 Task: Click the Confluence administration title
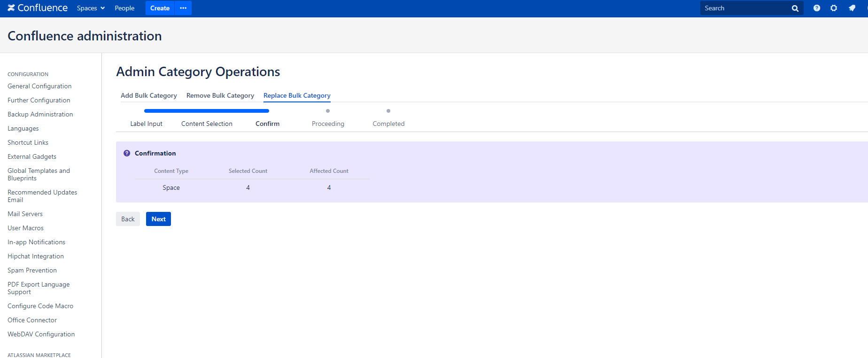click(85, 36)
